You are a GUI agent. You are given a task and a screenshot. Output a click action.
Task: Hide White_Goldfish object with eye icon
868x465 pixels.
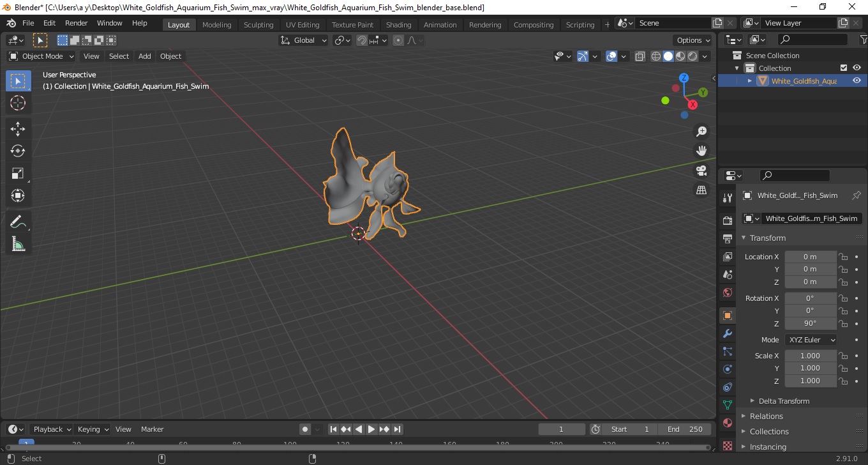(x=857, y=80)
